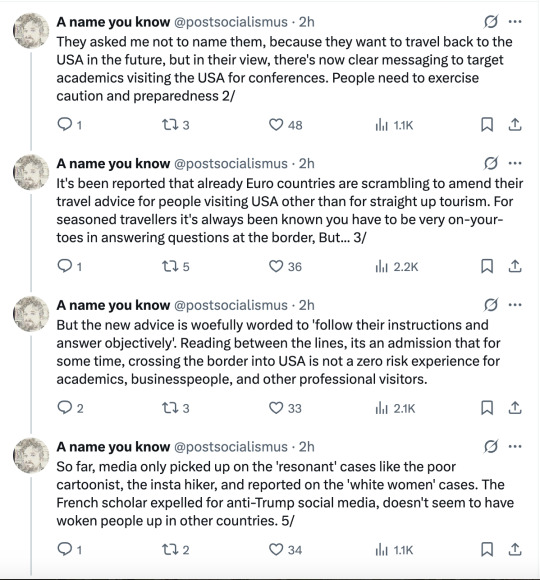Open the Grok icon on the first tweet
This screenshot has width=540, height=580.
[x=491, y=22]
